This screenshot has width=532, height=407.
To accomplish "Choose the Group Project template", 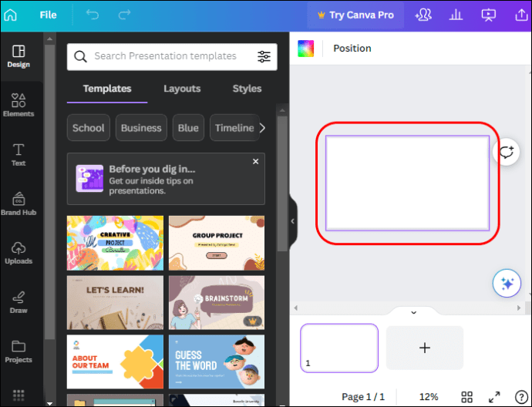I will coord(217,243).
